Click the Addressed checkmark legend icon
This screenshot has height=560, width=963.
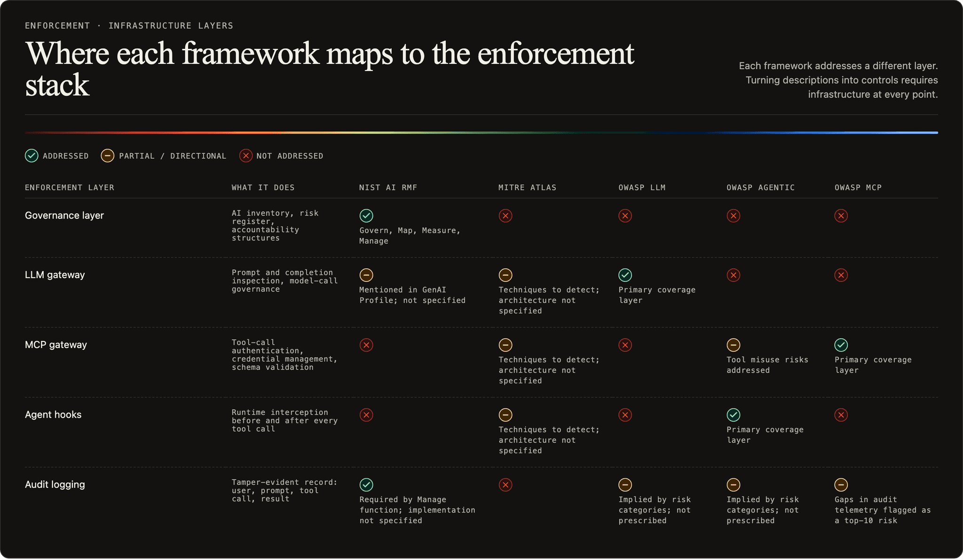coord(32,156)
